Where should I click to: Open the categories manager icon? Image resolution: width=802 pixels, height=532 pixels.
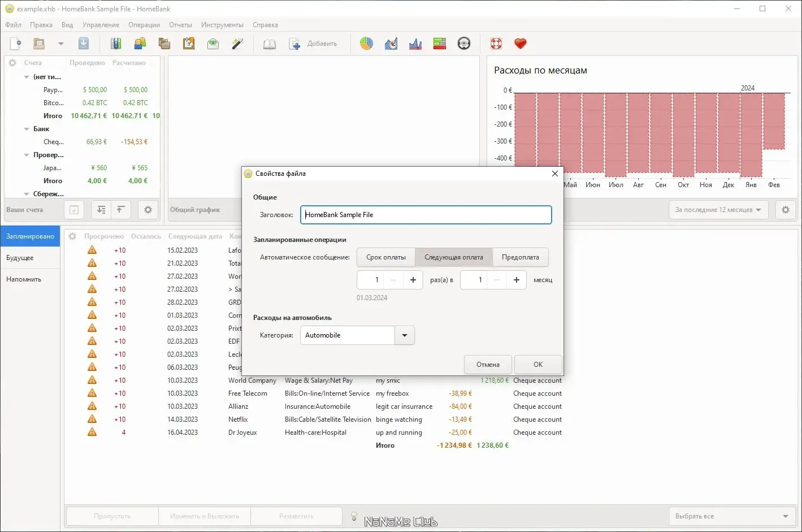coord(164,44)
